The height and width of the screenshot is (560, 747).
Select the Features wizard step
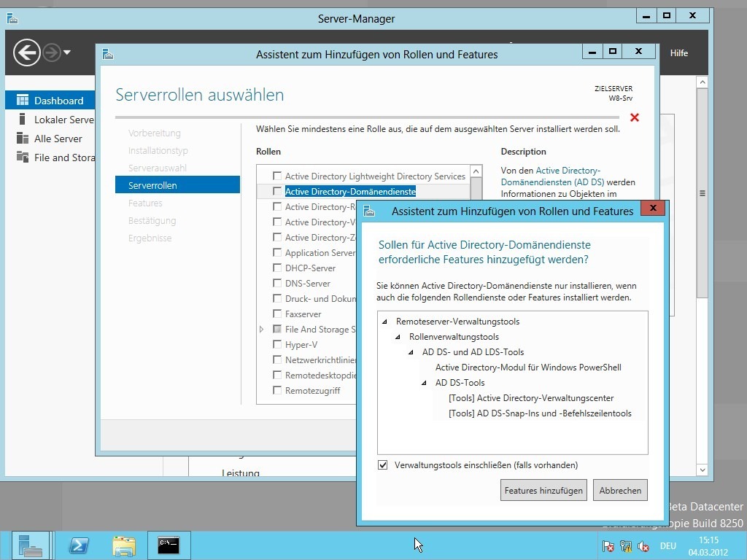145,203
